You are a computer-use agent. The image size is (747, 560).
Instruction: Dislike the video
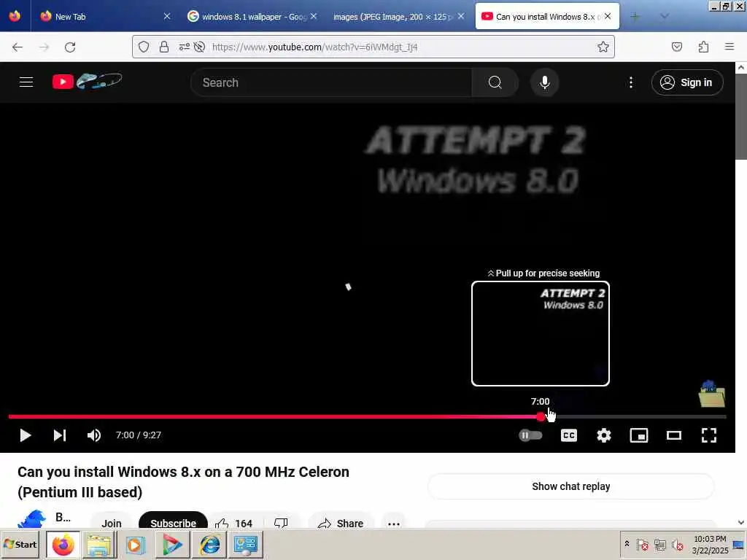(x=281, y=524)
